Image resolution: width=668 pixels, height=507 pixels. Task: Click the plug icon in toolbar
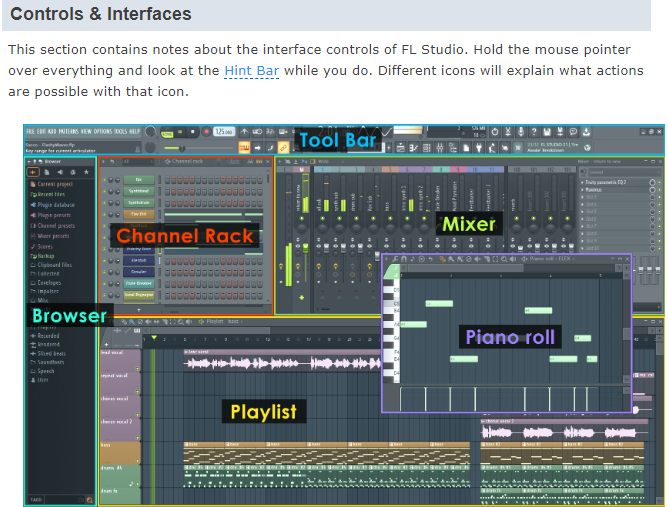479,148
